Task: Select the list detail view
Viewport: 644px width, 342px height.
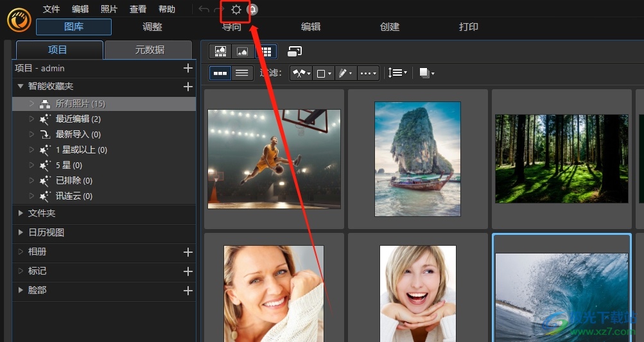Action: pyautogui.click(x=242, y=73)
